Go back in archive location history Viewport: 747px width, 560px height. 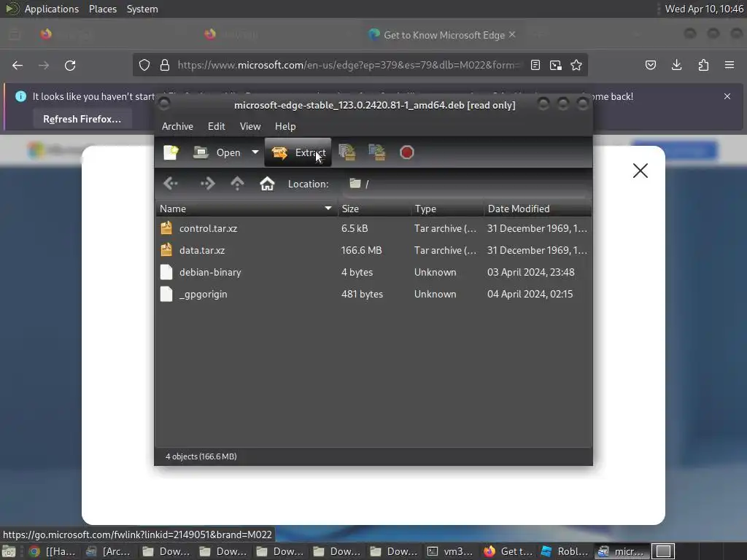pyautogui.click(x=171, y=184)
